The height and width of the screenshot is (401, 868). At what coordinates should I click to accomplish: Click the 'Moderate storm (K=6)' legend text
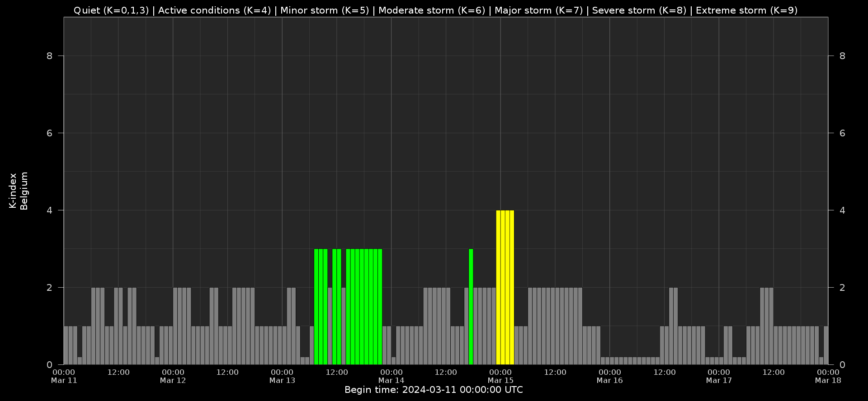coord(432,10)
